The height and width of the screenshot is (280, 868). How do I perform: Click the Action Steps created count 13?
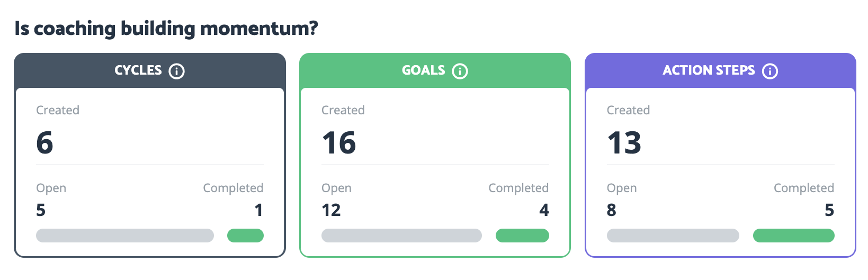tap(624, 143)
